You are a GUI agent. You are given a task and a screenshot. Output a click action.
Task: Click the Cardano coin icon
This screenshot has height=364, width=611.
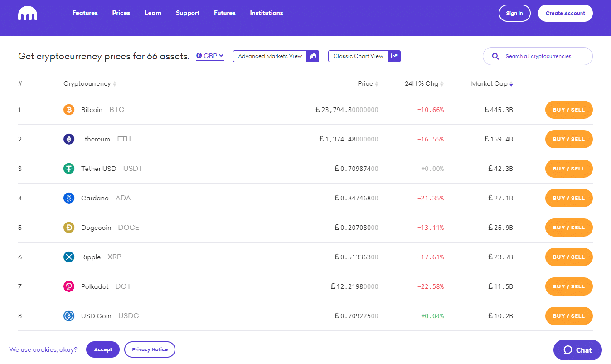[69, 198]
